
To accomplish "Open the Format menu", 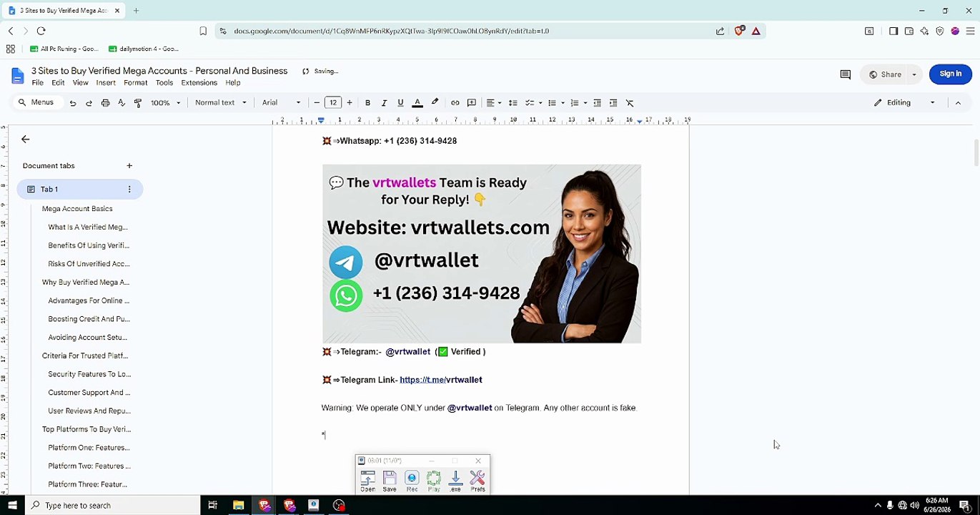I will (x=135, y=83).
